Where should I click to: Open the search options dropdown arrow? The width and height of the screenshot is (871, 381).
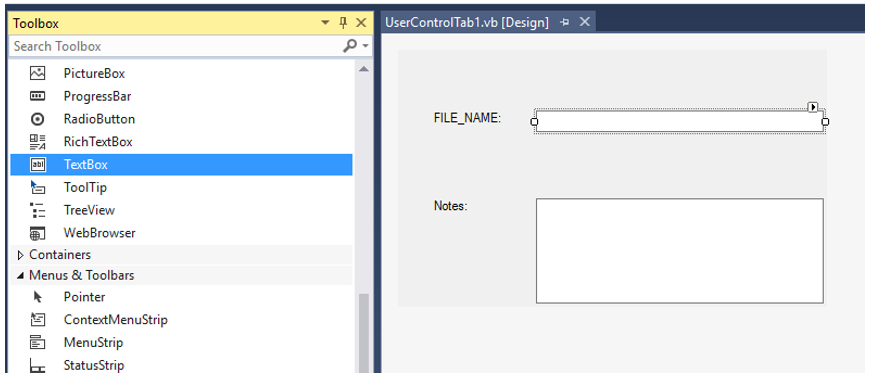[x=365, y=47]
